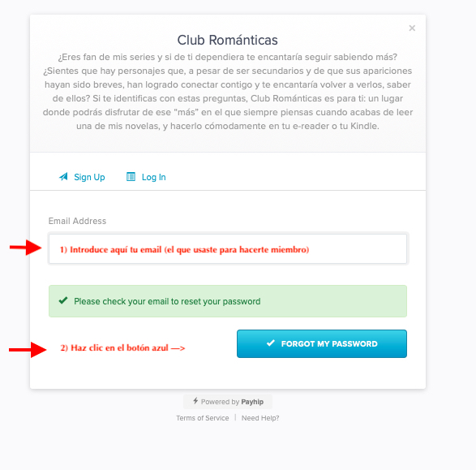Click the Email Address field label
Image resolution: width=476 pixels, height=470 pixels.
click(x=77, y=221)
